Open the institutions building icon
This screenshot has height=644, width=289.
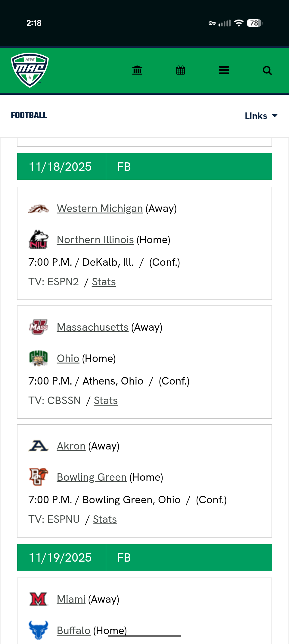[137, 70]
